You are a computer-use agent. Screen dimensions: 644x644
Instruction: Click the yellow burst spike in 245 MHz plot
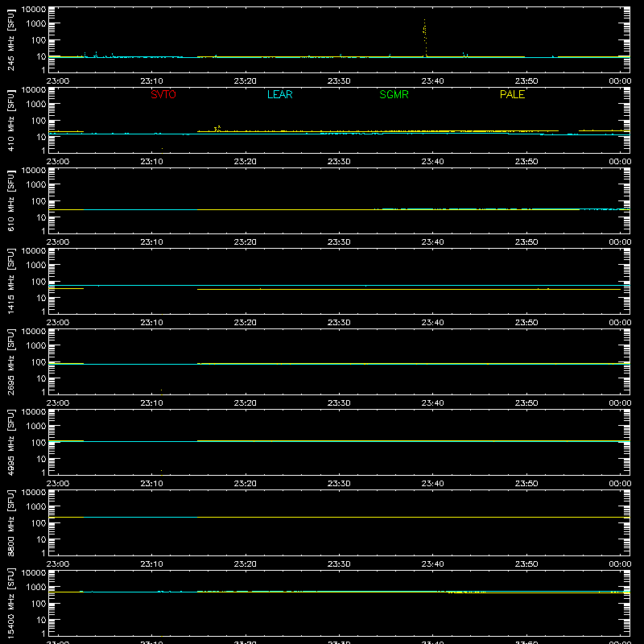425,37
